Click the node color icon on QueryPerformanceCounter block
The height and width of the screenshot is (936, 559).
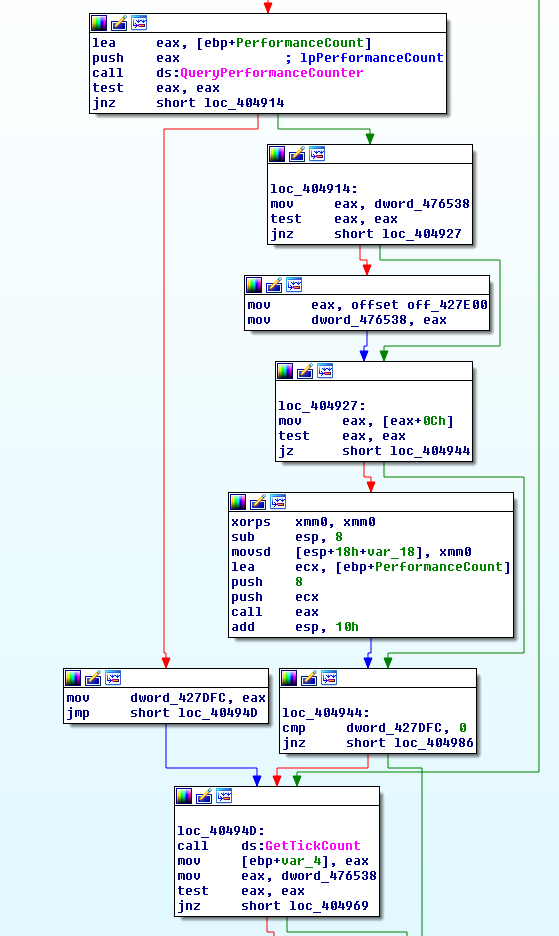99,23
